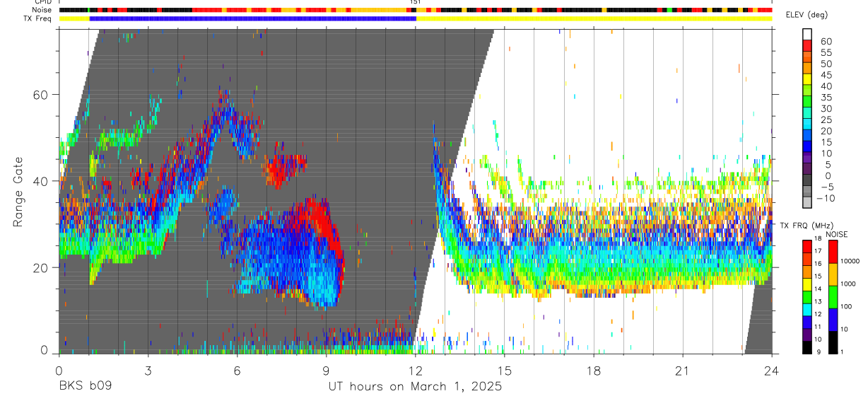Click the 'TX FRQ (MHz)' legend title
The image size is (868, 401).
(806, 226)
